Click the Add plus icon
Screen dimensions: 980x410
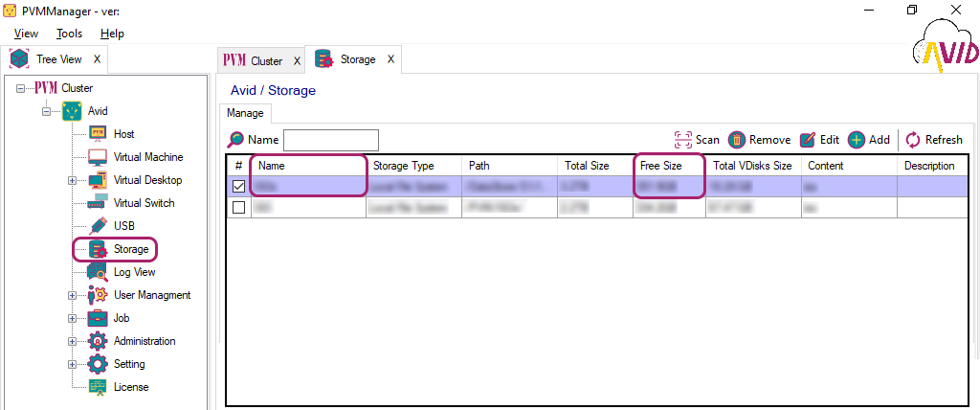coord(857,140)
